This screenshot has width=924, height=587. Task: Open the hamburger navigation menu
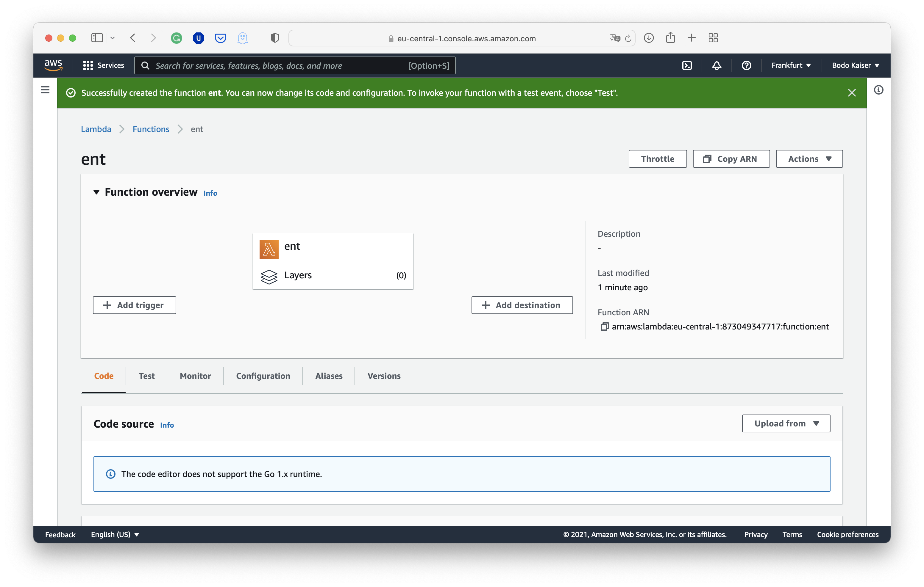point(45,90)
